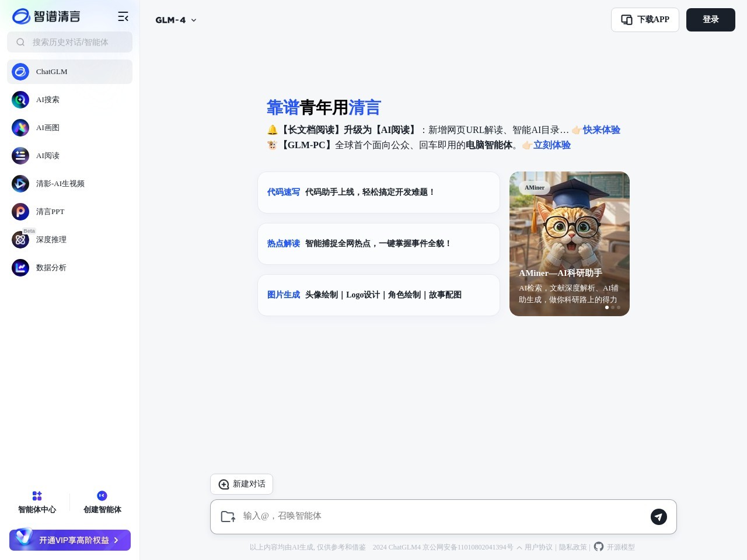Viewport: 747px width, 560px height.
Task: Open the 智能体中心 panel
Action: click(x=37, y=502)
